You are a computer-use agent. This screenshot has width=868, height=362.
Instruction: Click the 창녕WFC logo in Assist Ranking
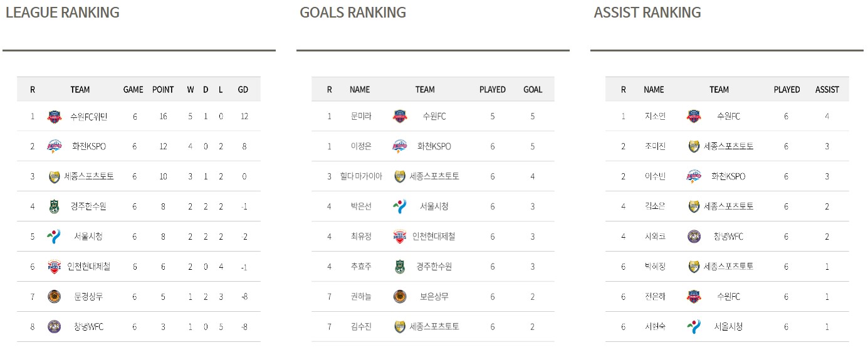point(694,237)
